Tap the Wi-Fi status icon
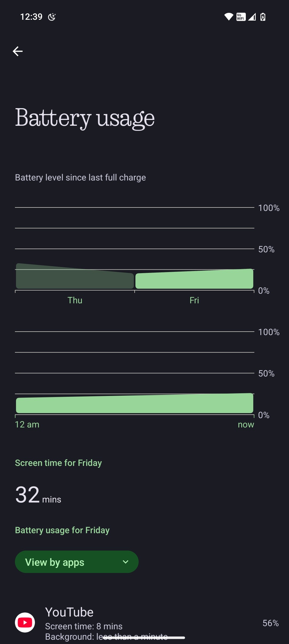Image resolution: width=289 pixels, height=644 pixels. (228, 17)
